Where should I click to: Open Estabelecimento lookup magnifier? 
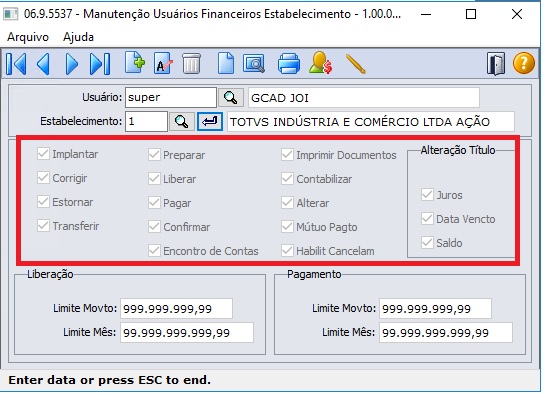pyautogui.click(x=181, y=122)
